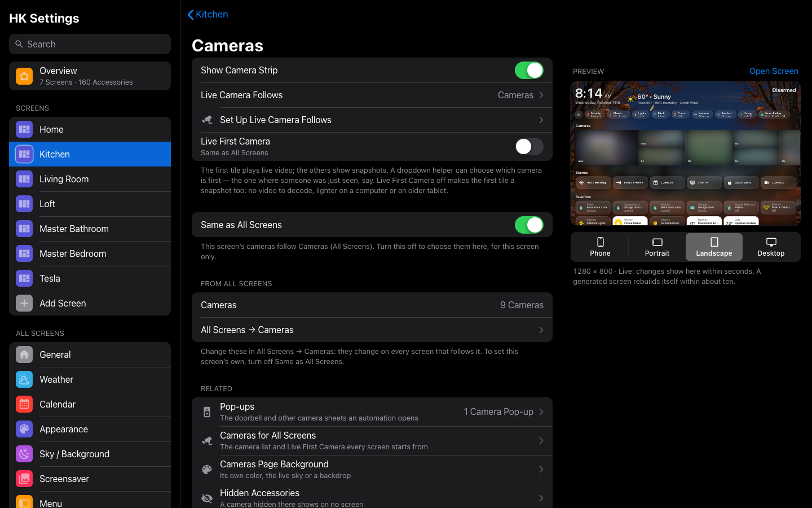Switch preview to Phone tab
Viewport: 812px width, 508px height.
pos(600,247)
